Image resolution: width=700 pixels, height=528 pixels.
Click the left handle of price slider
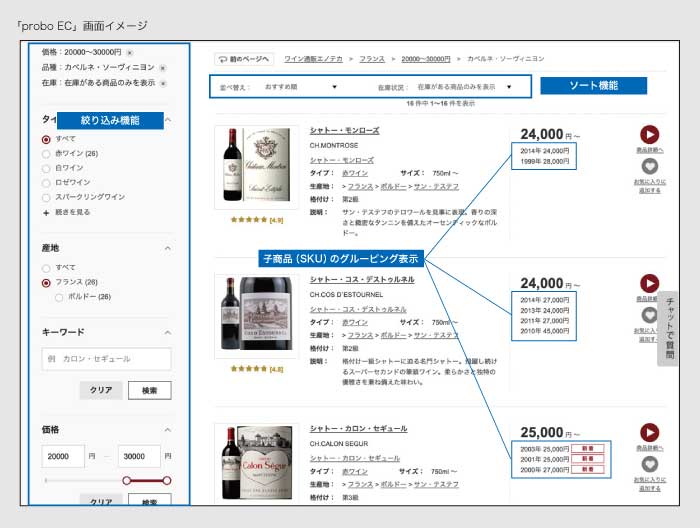127,481
